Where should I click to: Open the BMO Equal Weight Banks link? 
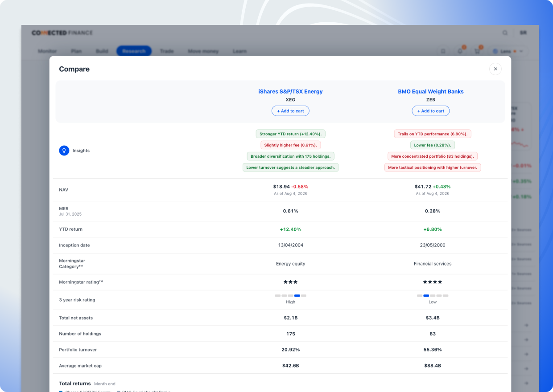coord(431,91)
